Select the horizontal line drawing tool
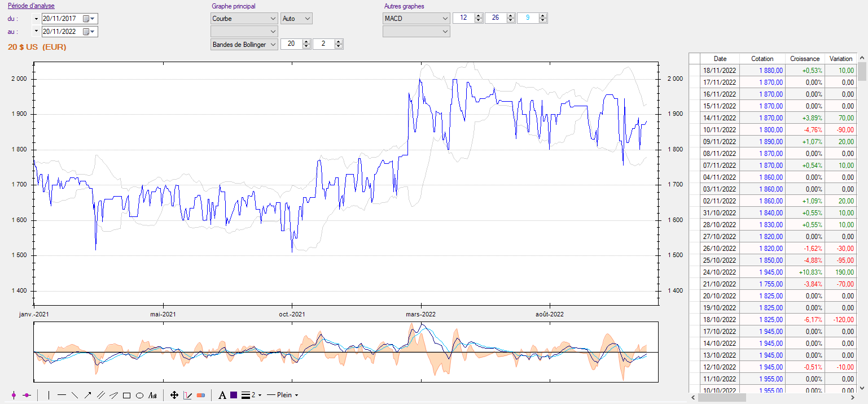Screen dimensions: 868x404 point(62,395)
